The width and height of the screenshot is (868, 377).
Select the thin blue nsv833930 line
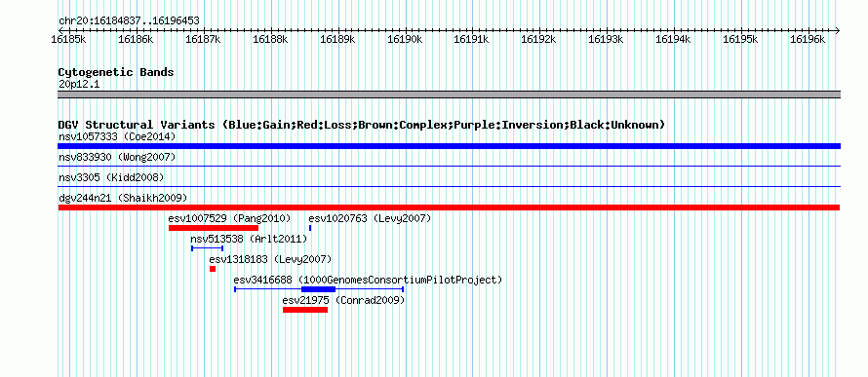point(449,166)
